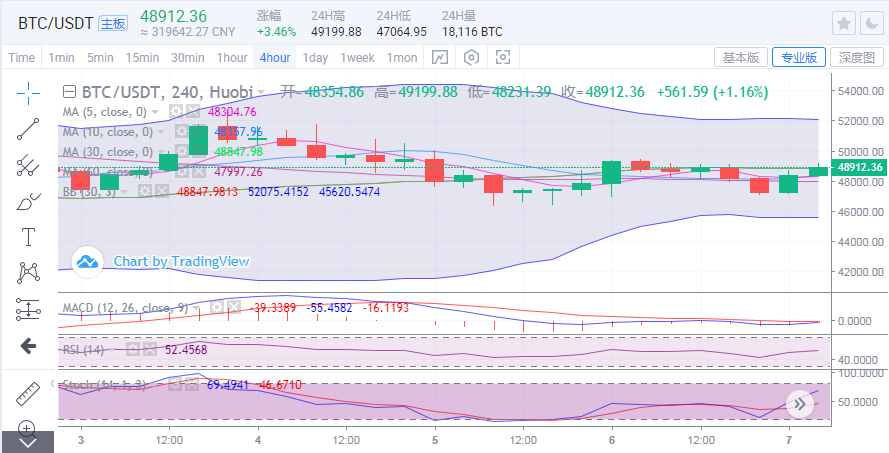
Task: Remove the MACD indicator
Action: tap(233, 308)
